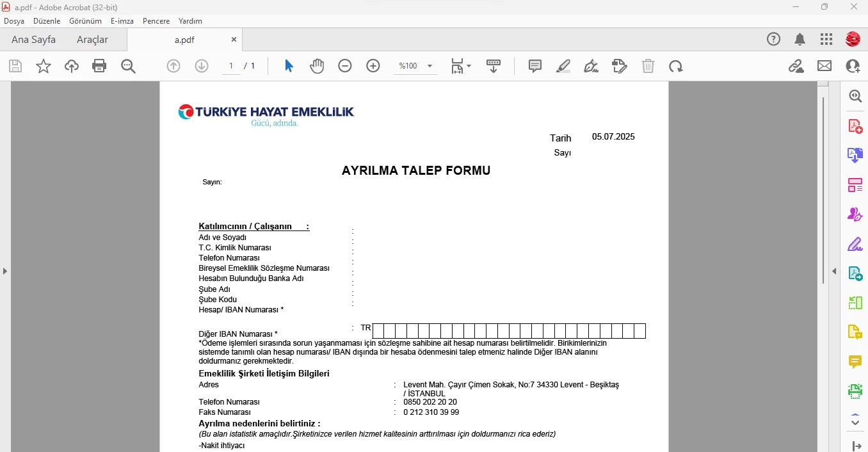Open the Export PDF tool in right panel
This screenshot has height=452, width=868.
(x=855, y=155)
